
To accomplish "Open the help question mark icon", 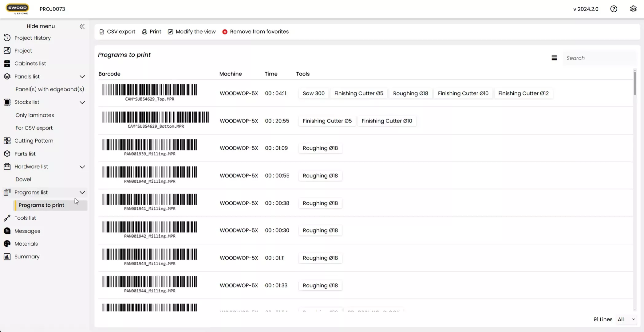I will 614,9.
